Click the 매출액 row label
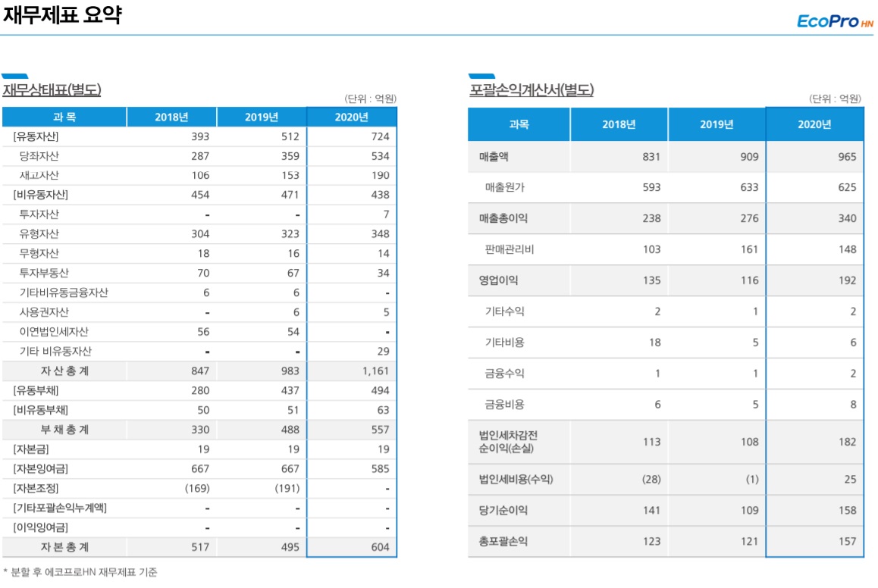This screenshot has width=878, height=588. 494,157
